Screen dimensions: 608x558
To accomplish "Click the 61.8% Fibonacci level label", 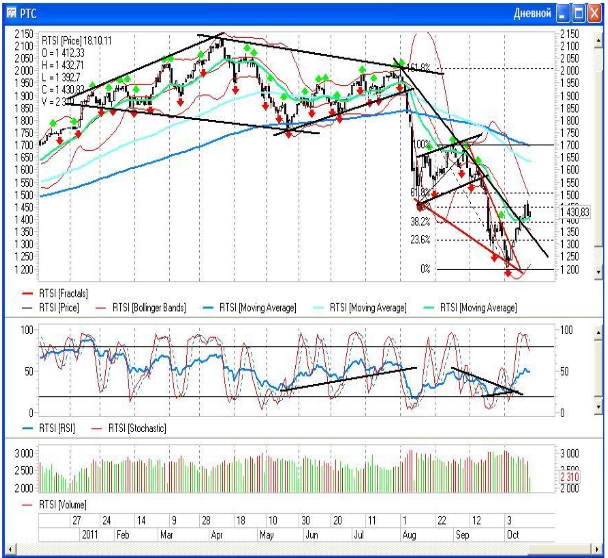I will [420, 192].
